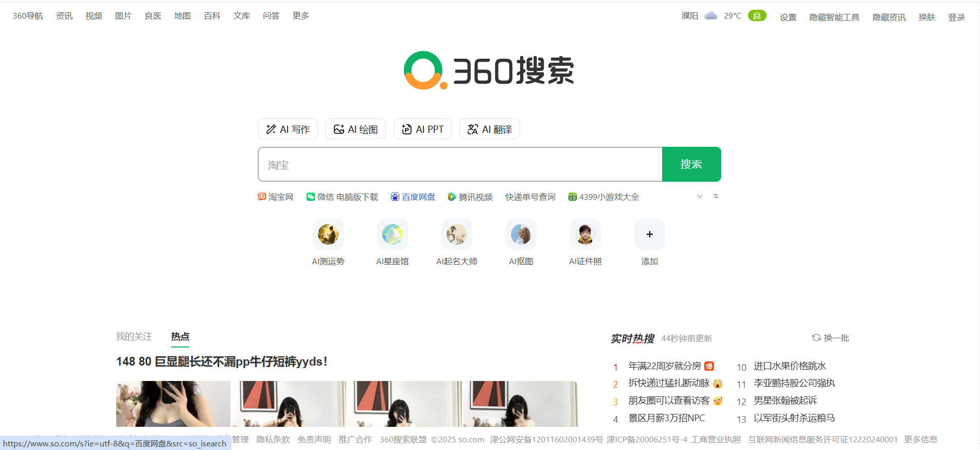
Task: Click the 360搜索 logo
Action: tap(489, 71)
